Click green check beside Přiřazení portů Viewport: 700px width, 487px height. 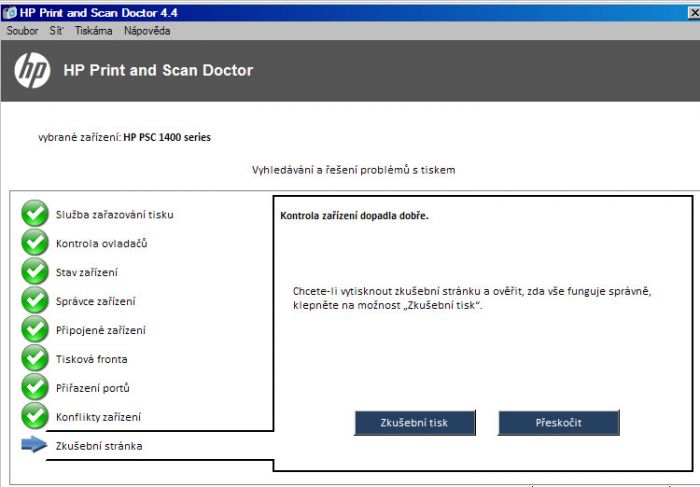(x=35, y=387)
